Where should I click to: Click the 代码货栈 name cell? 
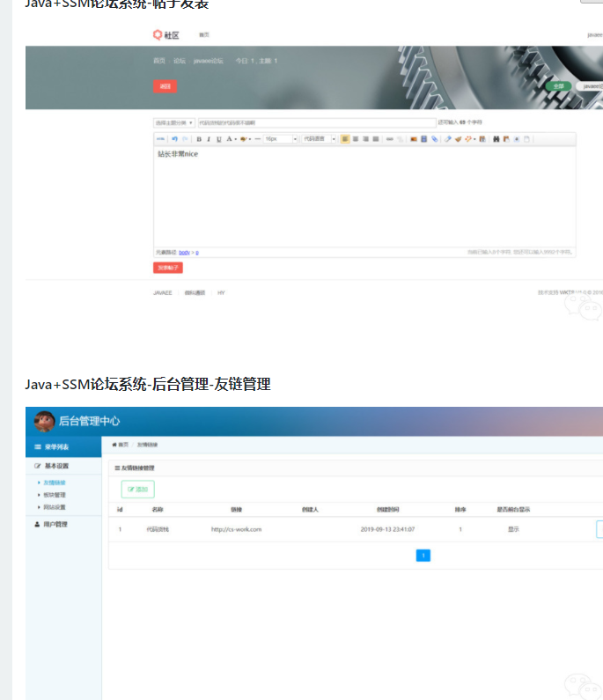click(158, 529)
